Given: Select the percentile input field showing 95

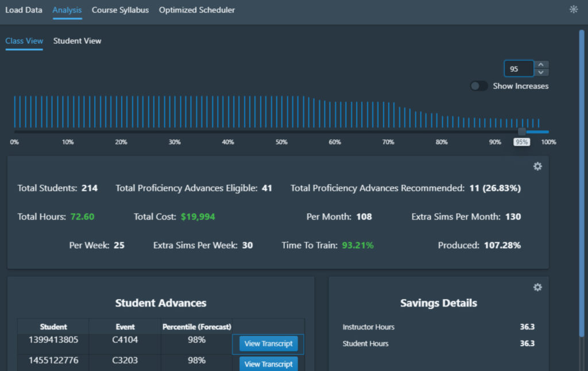Looking at the screenshot, I should pyautogui.click(x=519, y=68).
